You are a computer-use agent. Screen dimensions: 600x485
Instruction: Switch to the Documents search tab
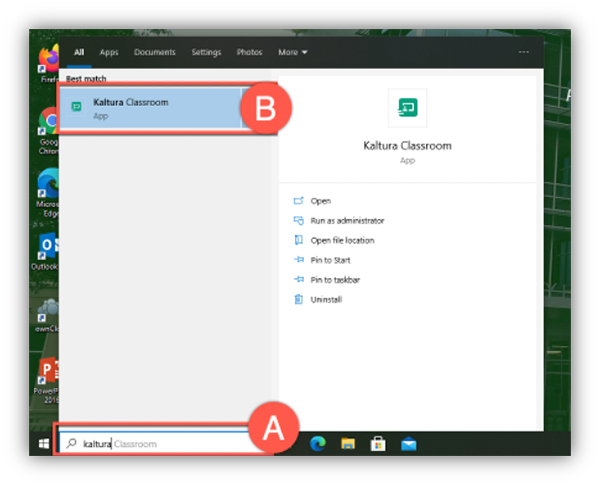click(154, 52)
